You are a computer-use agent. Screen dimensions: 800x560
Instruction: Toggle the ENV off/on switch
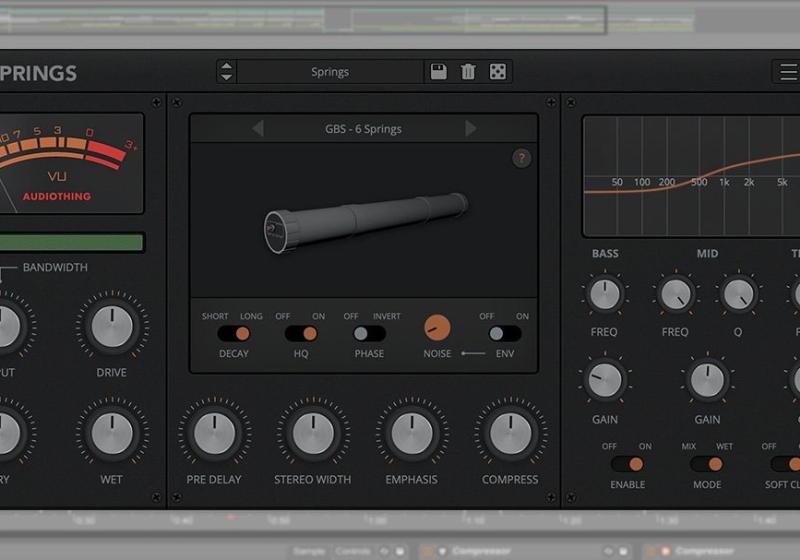click(505, 334)
